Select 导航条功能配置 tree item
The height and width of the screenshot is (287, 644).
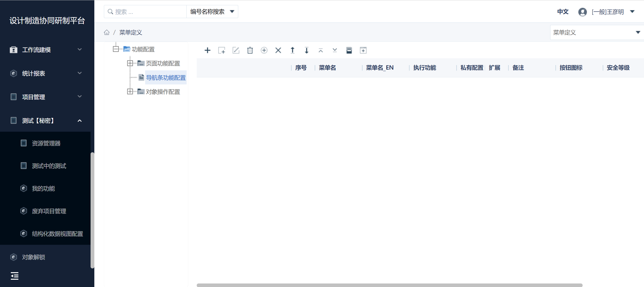pyautogui.click(x=166, y=78)
